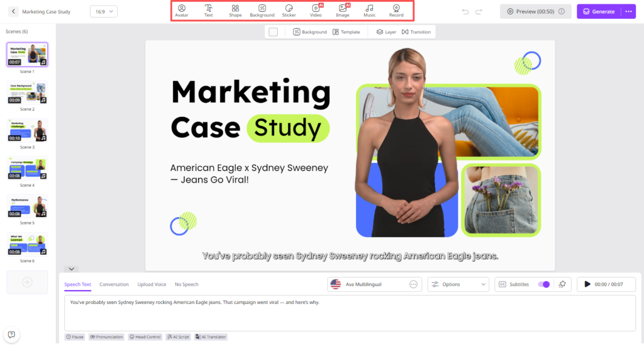Open the Template option
This screenshot has height=346, width=644.
point(347,32)
